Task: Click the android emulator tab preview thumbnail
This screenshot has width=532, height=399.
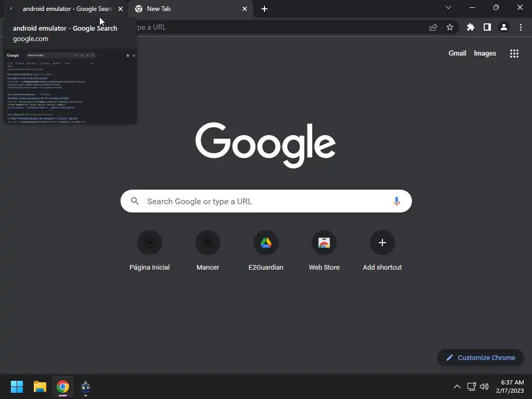Action: (x=70, y=87)
